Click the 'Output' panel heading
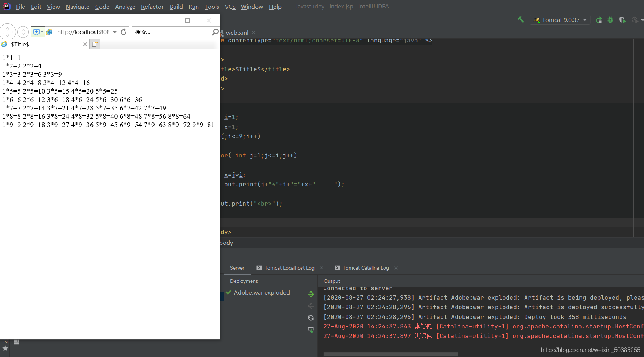 (332, 281)
